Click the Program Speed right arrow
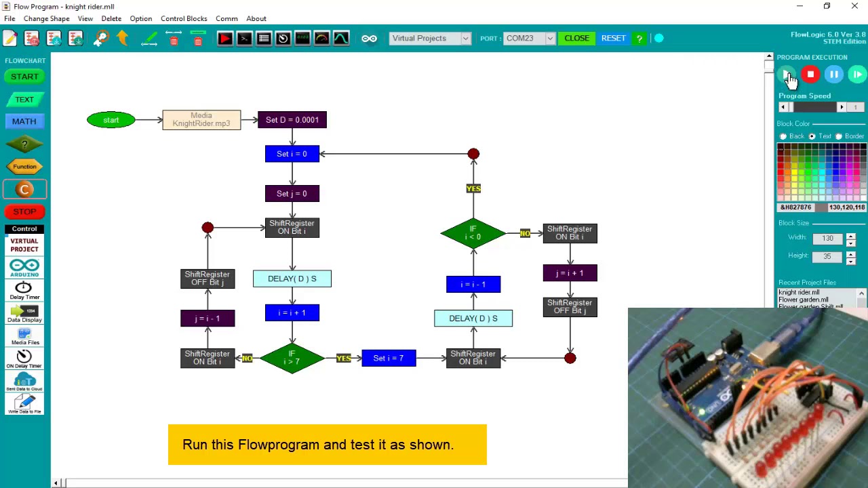Screen dimensions: 868x488 tap(842, 107)
